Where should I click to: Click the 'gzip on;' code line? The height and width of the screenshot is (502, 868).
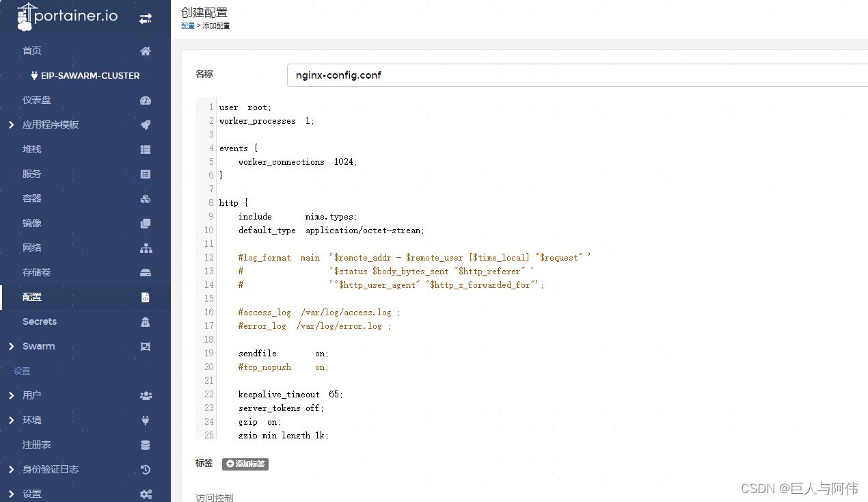pos(260,422)
